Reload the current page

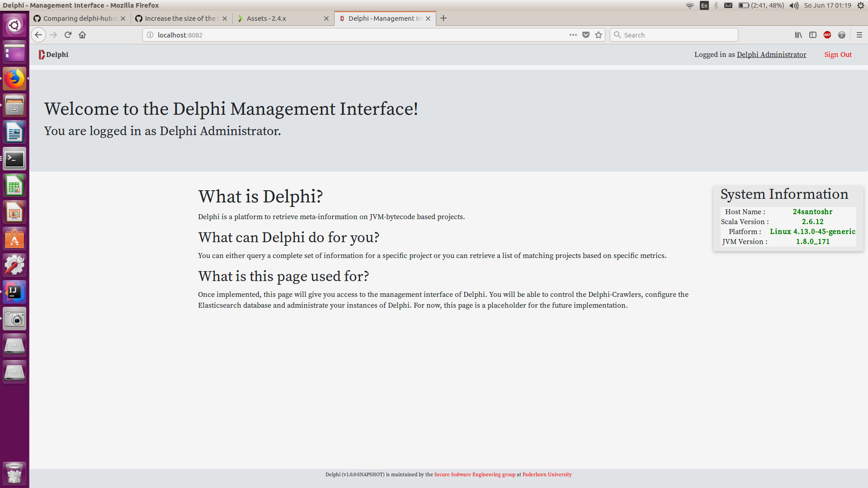click(68, 35)
